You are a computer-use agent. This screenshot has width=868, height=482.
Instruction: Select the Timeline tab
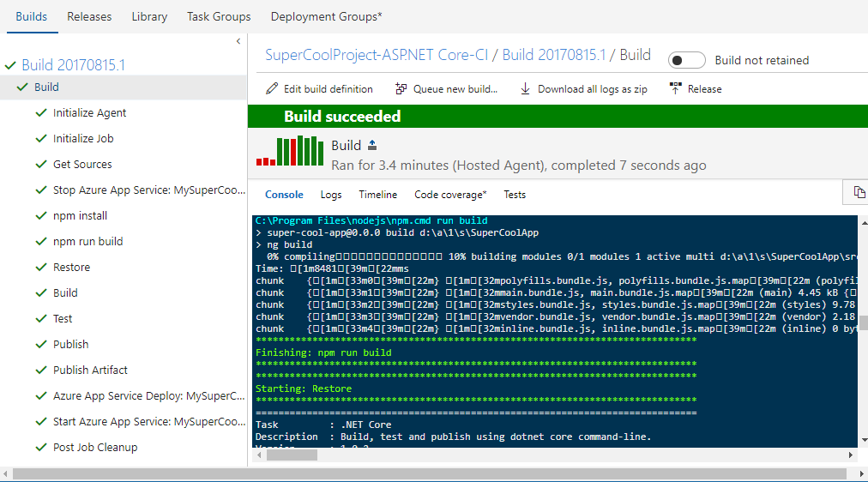pyautogui.click(x=378, y=195)
